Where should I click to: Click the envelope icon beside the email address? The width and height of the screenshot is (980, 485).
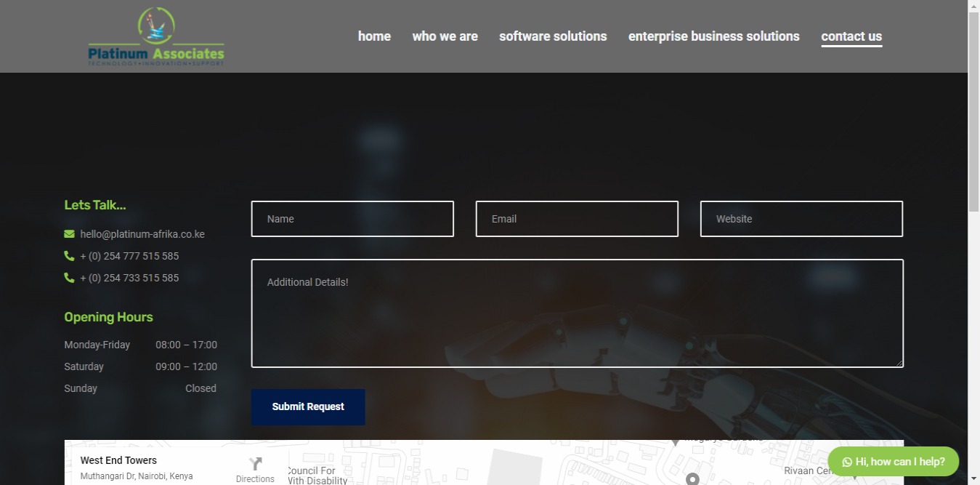click(x=69, y=234)
